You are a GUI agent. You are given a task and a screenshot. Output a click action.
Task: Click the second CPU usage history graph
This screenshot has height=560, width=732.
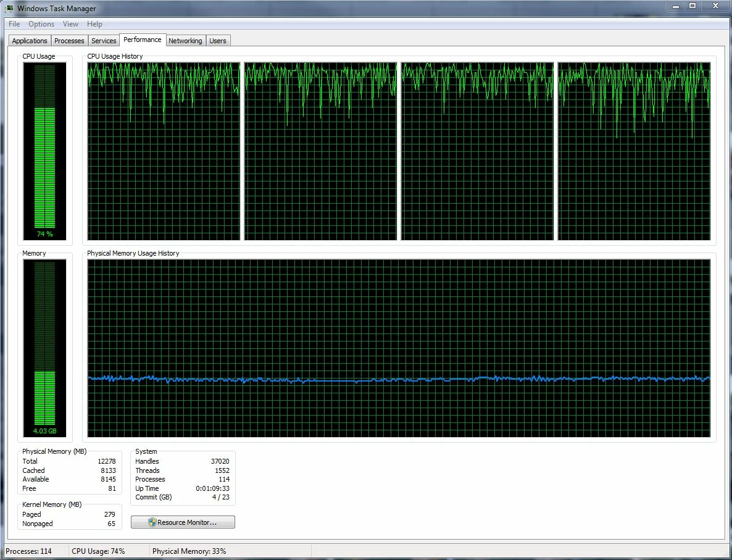321,151
